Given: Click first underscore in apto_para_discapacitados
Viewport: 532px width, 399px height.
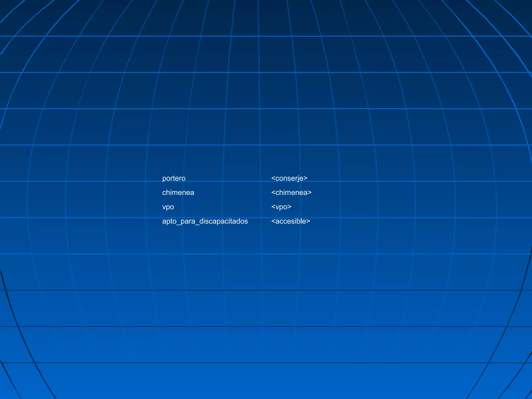Looking at the screenshot, I should pos(178,224).
